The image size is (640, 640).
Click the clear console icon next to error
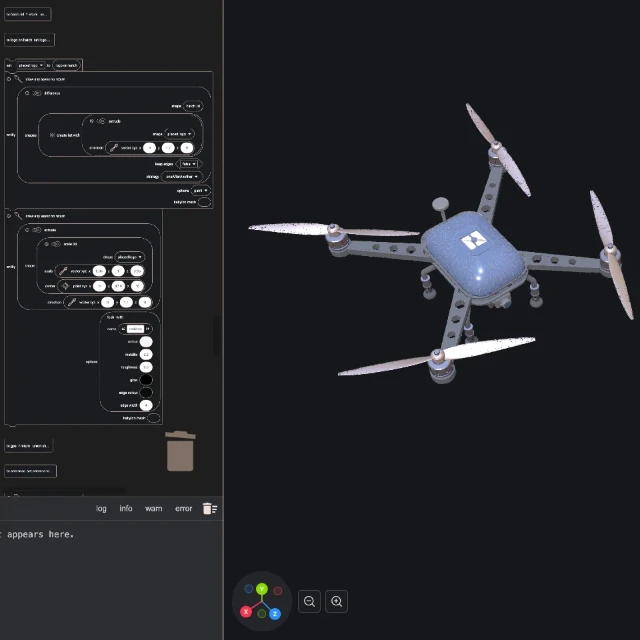click(x=210, y=509)
